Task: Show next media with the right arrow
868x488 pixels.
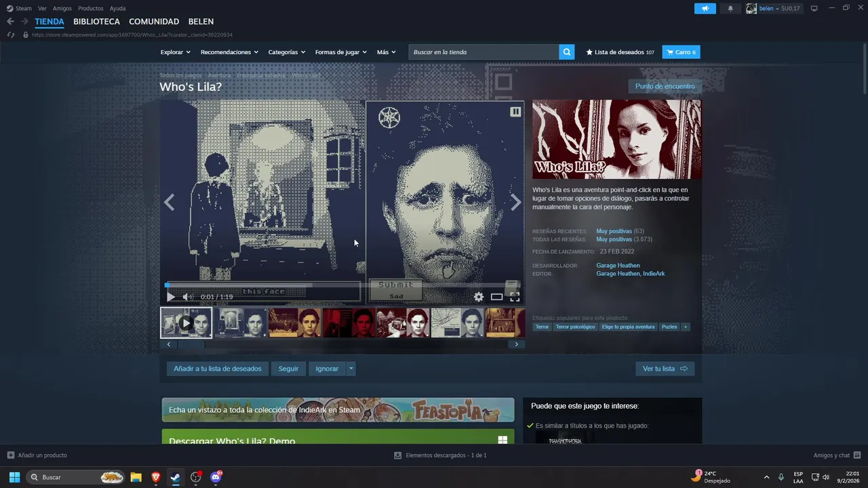Action: 516,202
